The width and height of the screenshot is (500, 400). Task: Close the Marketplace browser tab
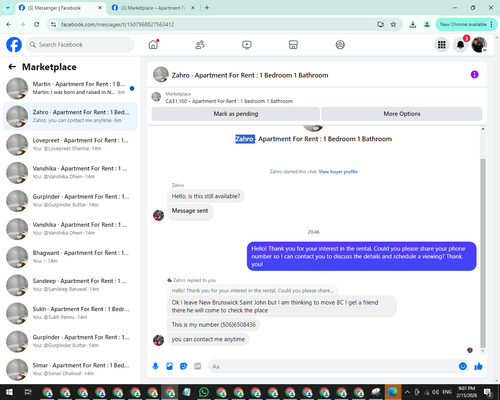[x=193, y=8]
